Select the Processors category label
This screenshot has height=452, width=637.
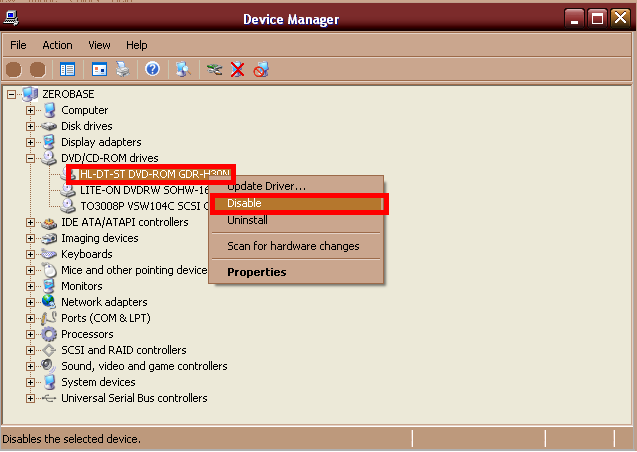pos(87,334)
